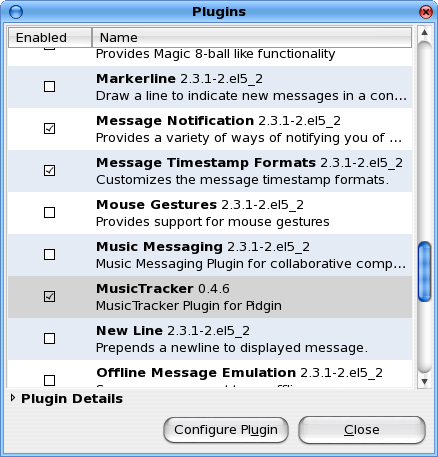Click 'Prepends a newline to displayed message.' text
The image size is (438, 457).
click(232, 348)
